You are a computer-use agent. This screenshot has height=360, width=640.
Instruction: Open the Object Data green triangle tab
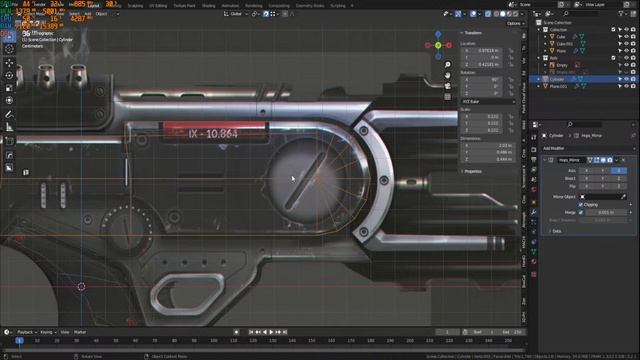click(x=533, y=252)
